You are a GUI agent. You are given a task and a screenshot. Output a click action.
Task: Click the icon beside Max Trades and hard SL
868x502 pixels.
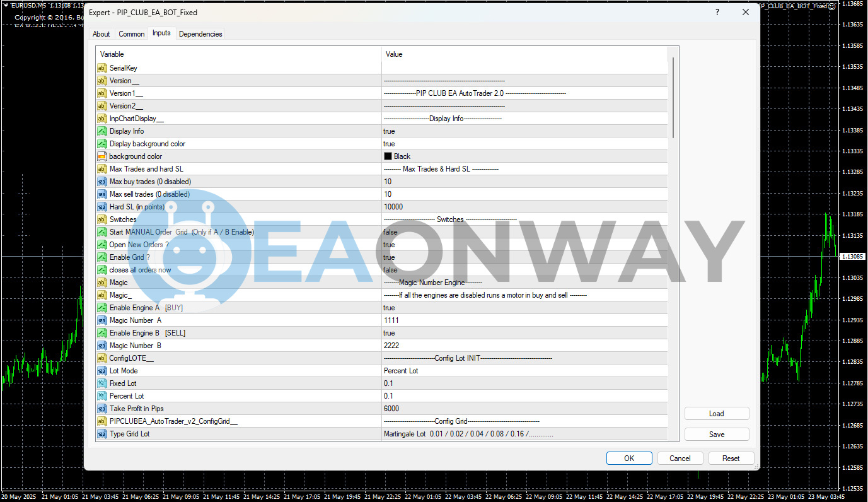pyautogui.click(x=101, y=169)
